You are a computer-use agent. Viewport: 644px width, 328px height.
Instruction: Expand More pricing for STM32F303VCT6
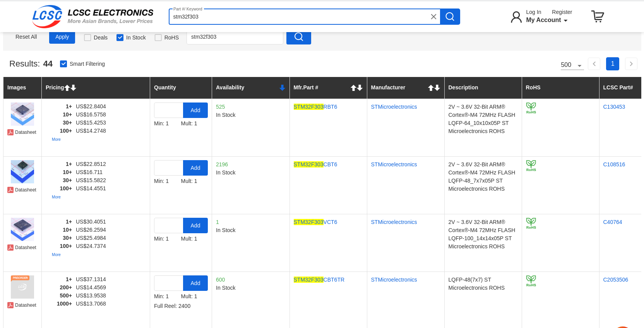(x=56, y=255)
